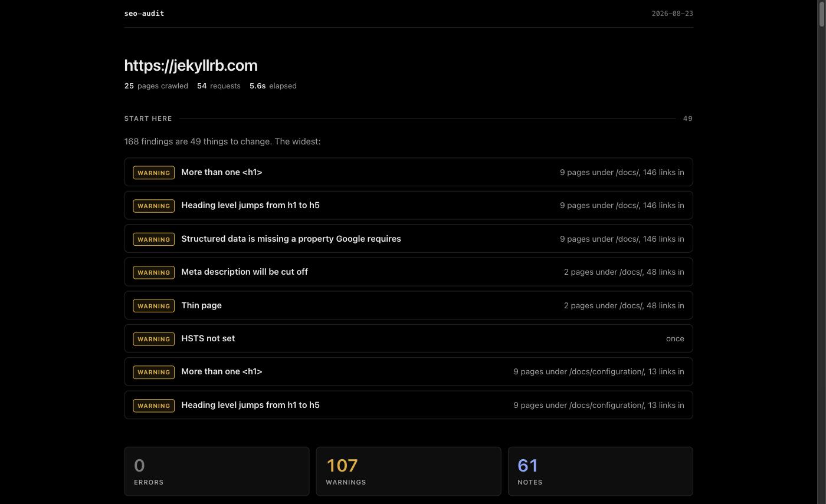Open 'More than one <h1>' row for /docs/configuration/

tap(408, 371)
